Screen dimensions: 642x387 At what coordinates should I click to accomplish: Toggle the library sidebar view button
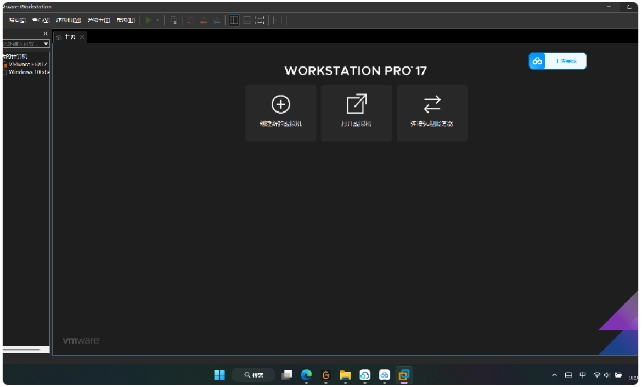234,20
